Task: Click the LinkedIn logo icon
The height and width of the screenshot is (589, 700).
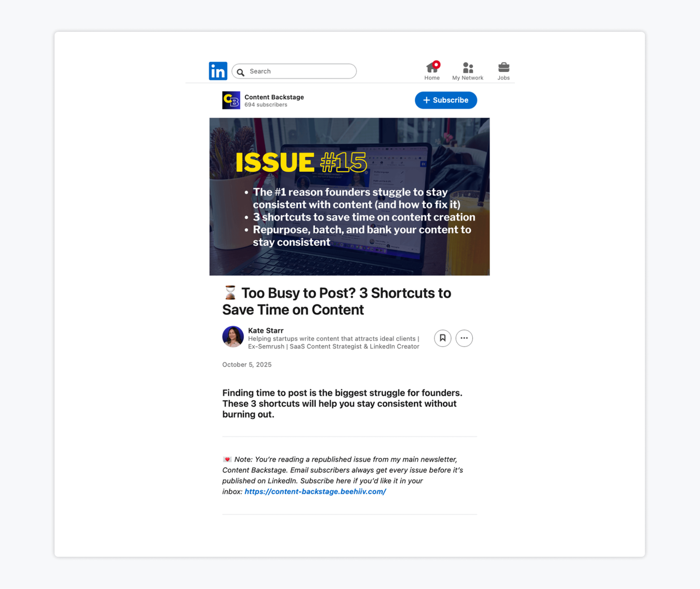Action: (218, 71)
